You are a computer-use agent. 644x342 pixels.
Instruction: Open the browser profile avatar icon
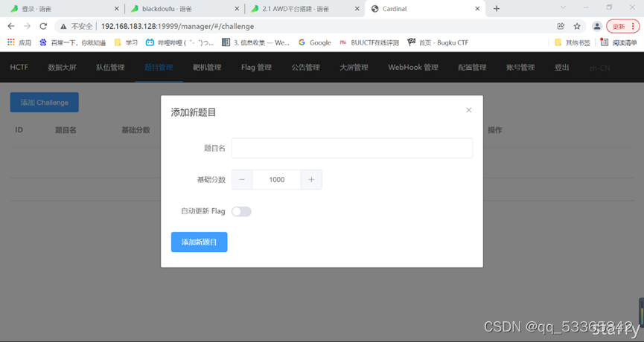[597, 26]
